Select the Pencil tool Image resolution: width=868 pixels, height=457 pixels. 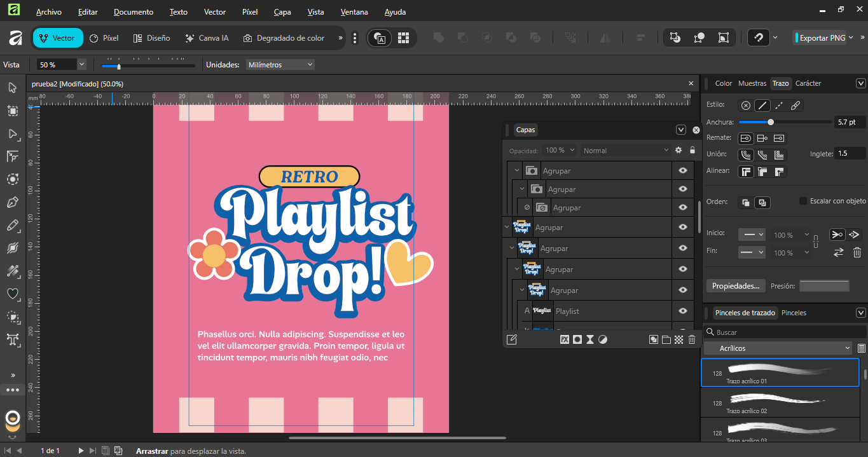click(x=12, y=225)
